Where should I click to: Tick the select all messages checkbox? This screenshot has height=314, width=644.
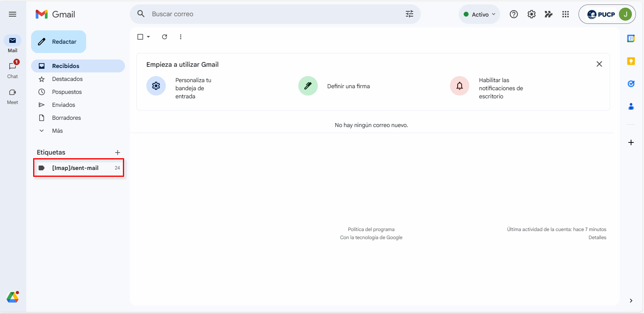coord(140,37)
